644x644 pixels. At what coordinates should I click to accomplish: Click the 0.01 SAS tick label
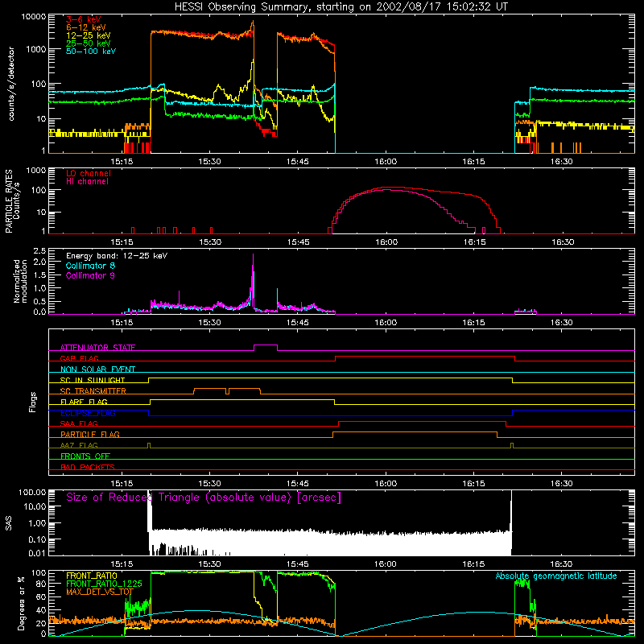[37, 553]
